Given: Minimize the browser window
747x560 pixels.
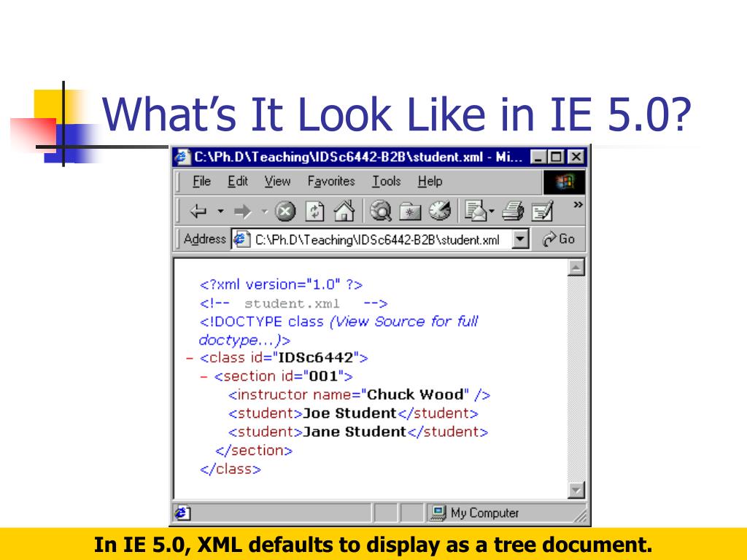Looking at the screenshot, I should (538, 157).
